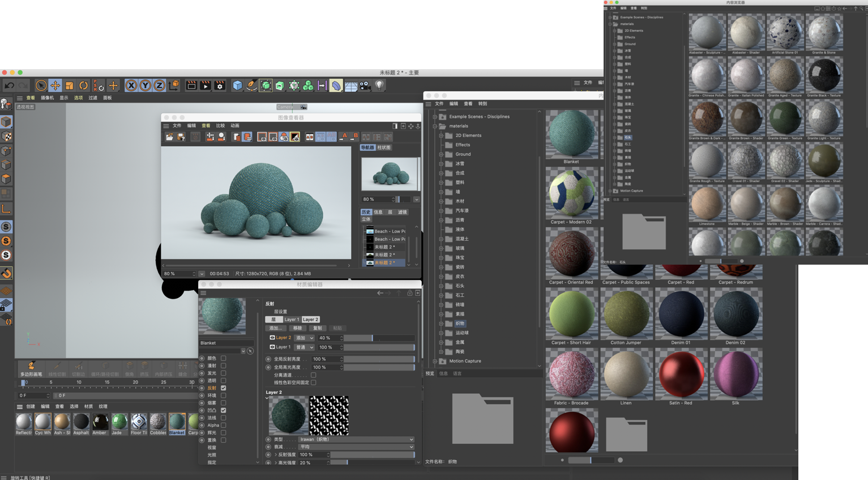Select the 石头 folder in front browser tree
Viewport: 868px width, 480px height.
(x=460, y=286)
